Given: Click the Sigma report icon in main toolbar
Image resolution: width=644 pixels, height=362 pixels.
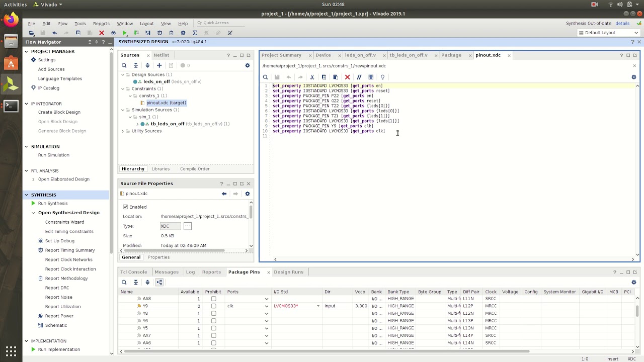Looking at the screenshot, I should (x=195, y=33).
